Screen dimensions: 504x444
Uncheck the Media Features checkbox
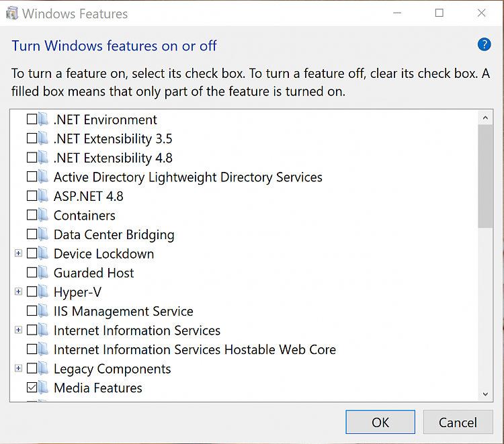[32, 388]
